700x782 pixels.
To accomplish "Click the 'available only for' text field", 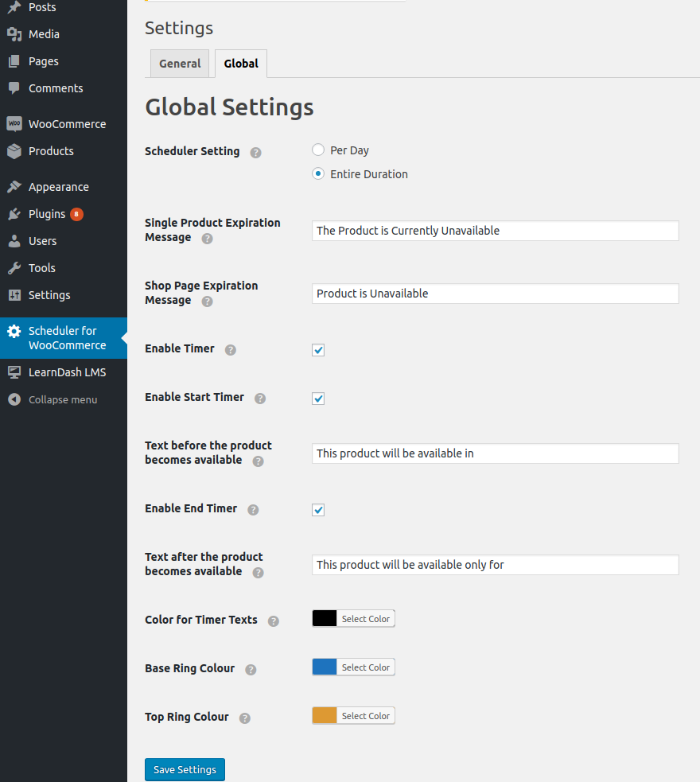I will [x=495, y=565].
